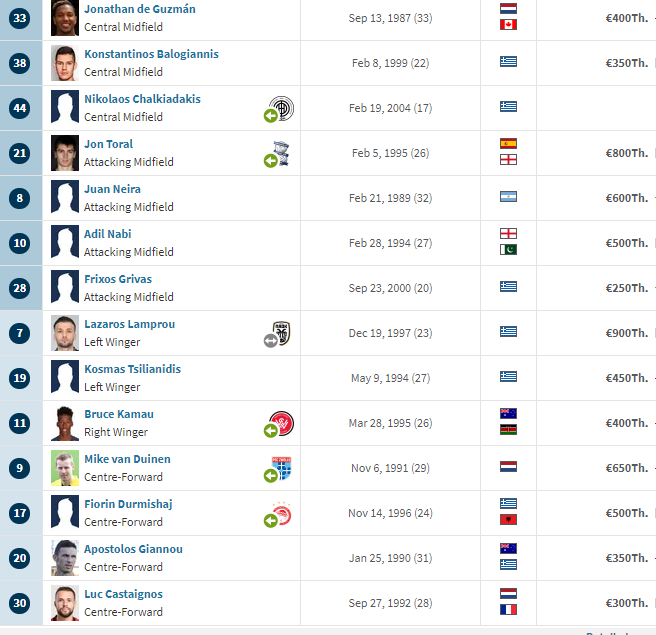Click shirt number 21 badge for Jon Toral

(x=20, y=153)
